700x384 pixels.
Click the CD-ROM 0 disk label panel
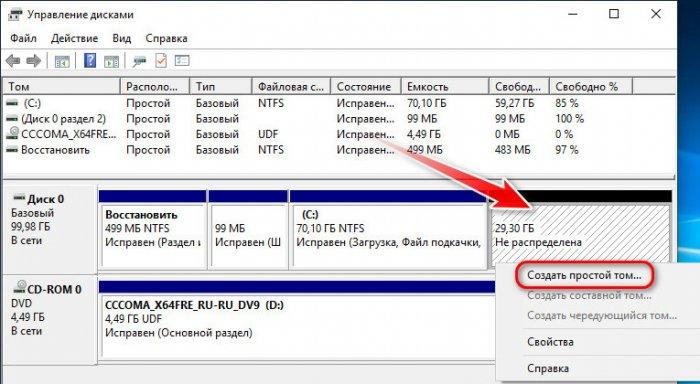49,320
